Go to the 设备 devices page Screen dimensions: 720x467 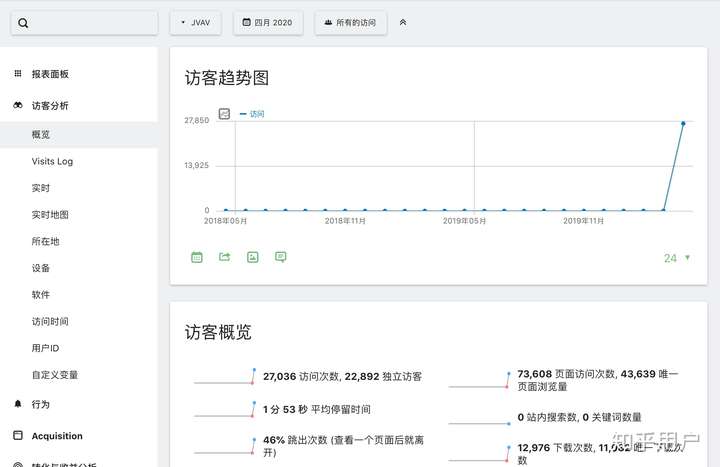coord(41,268)
